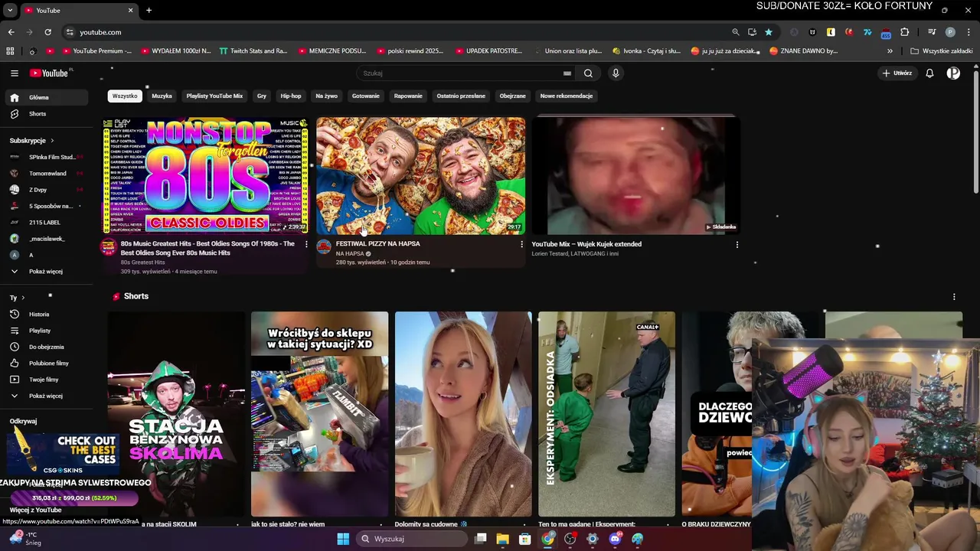Open 80s Classic Oldies video thumbnail
The image size is (980, 551).
205,175
